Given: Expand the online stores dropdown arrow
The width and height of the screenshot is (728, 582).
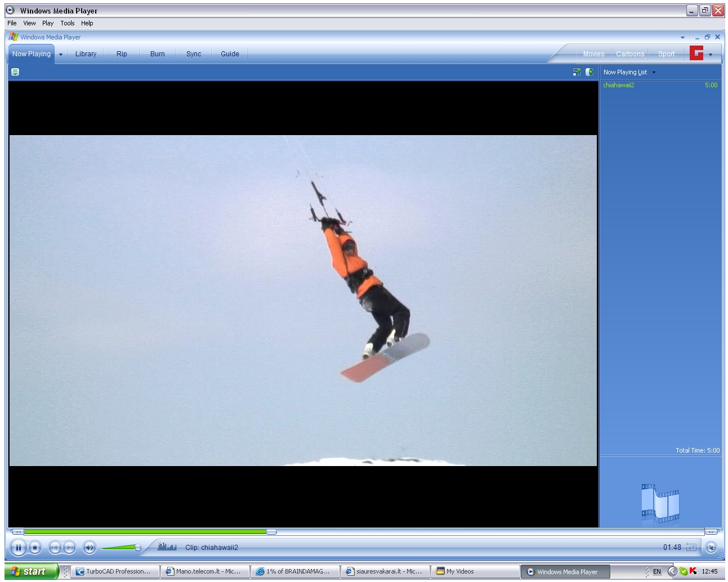Looking at the screenshot, I should click(x=711, y=55).
